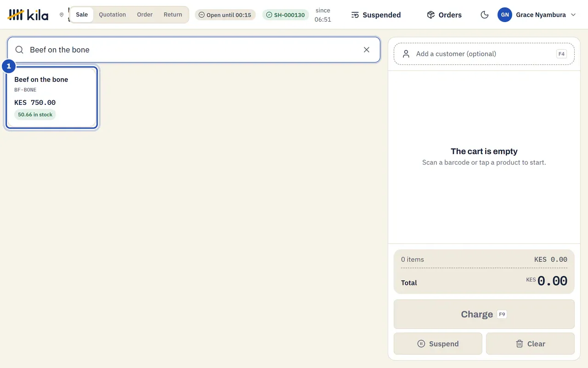Click the 0 items label

tap(413, 259)
